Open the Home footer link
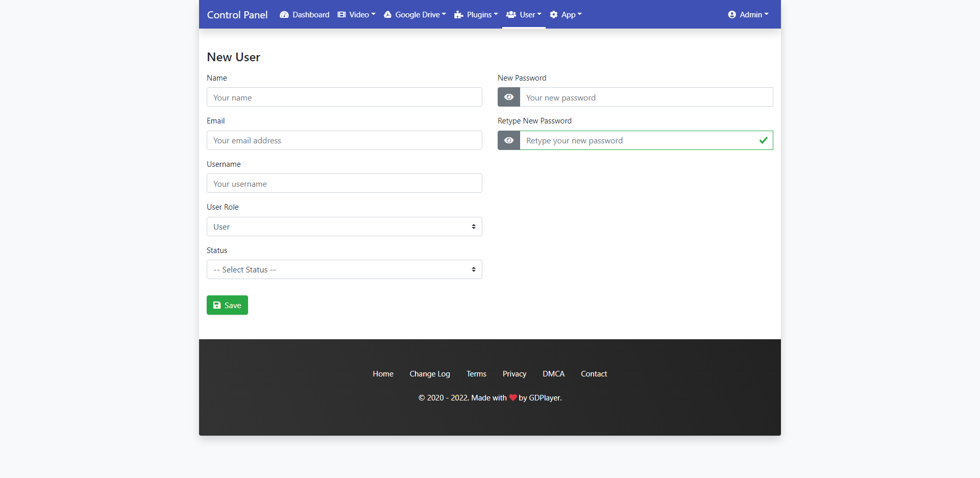The height and width of the screenshot is (478, 980). (x=383, y=374)
